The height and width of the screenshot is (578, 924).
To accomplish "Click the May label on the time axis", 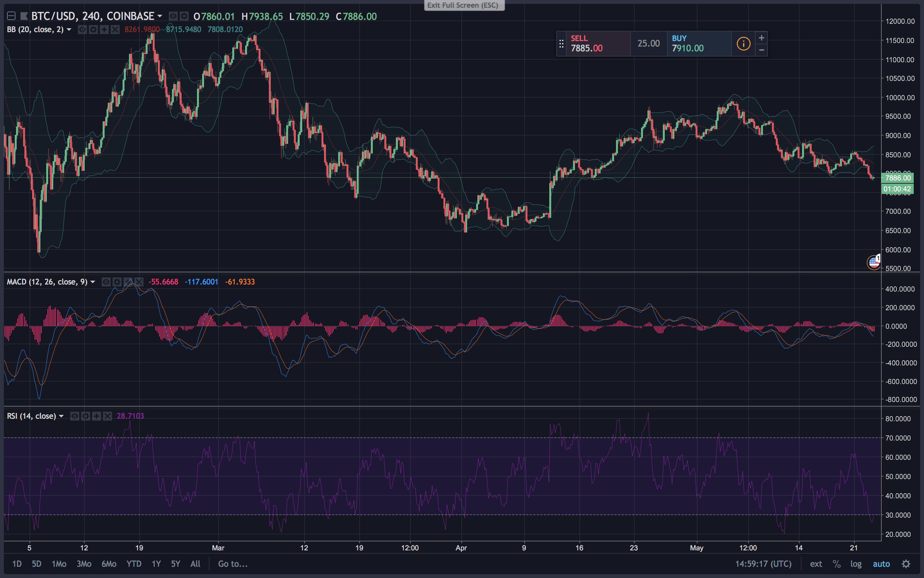I will coord(697,548).
